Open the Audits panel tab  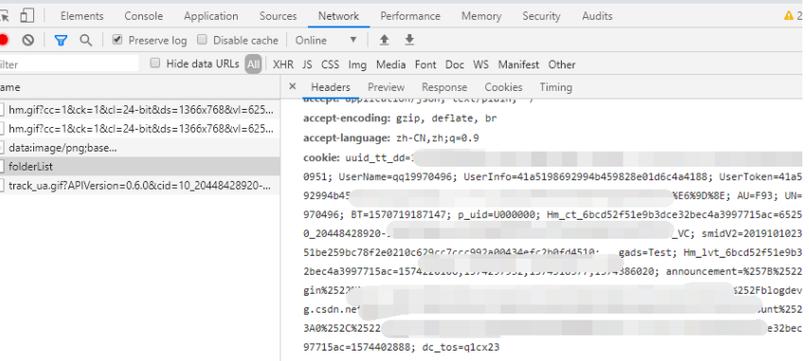[597, 16]
